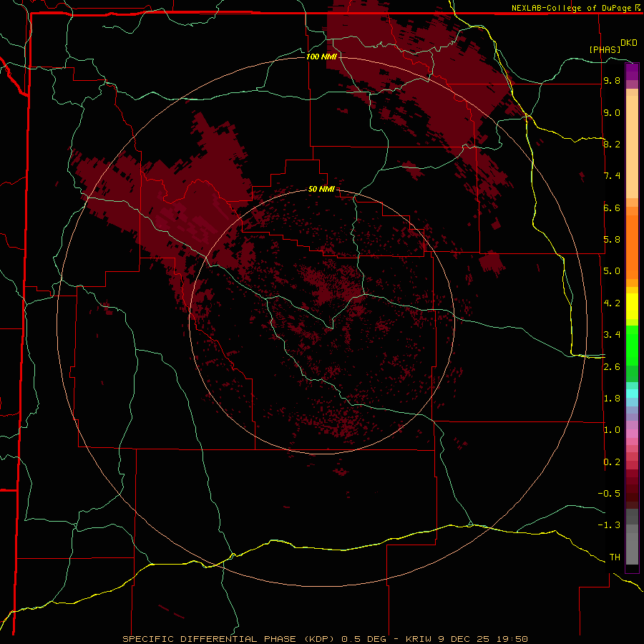
Task: Pick the cyan swatch beside 1.8
Action: tap(632, 394)
